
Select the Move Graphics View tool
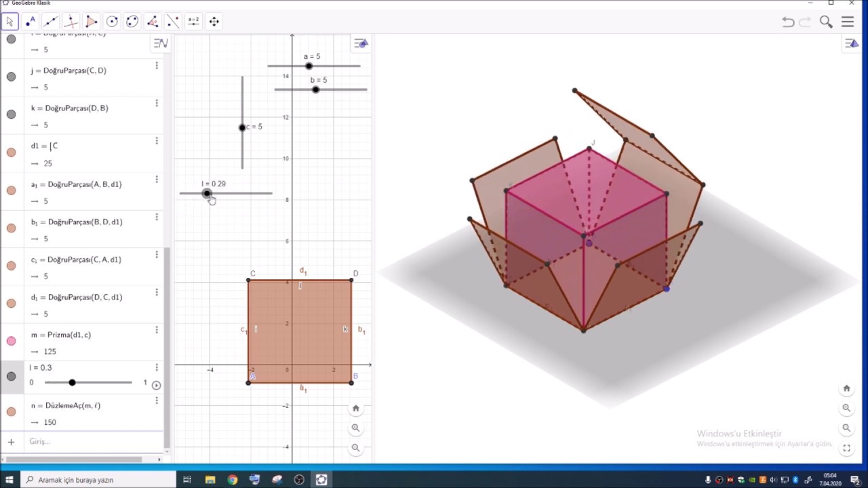[214, 22]
